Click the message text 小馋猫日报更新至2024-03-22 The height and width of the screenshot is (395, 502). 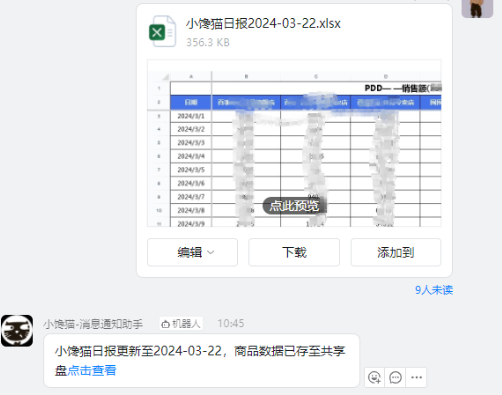pyautogui.click(x=138, y=351)
